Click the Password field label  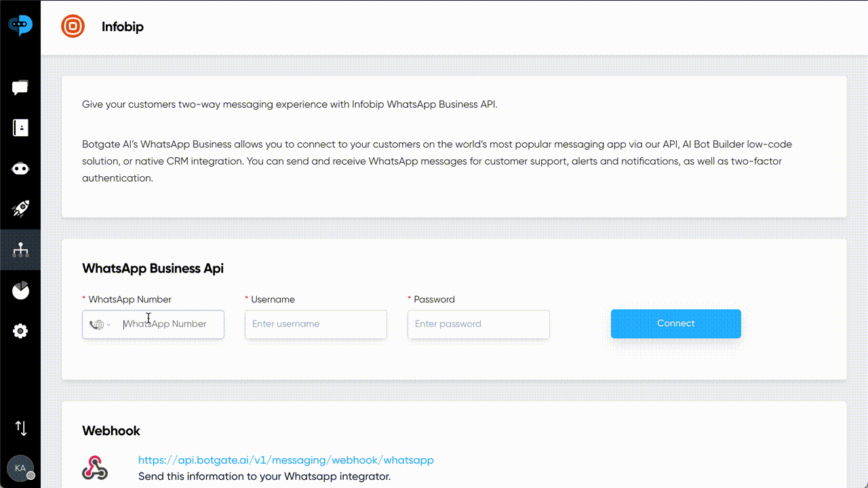(434, 300)
